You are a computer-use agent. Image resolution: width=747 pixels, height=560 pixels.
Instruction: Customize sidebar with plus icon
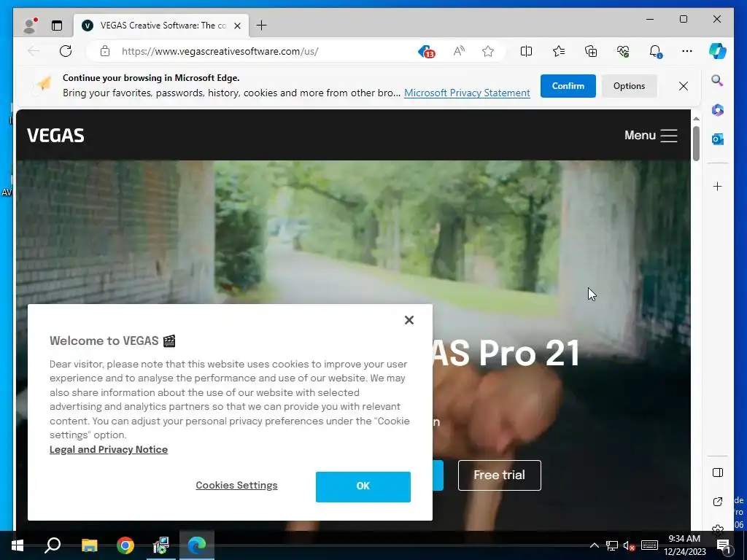click(x=718, y=186)
